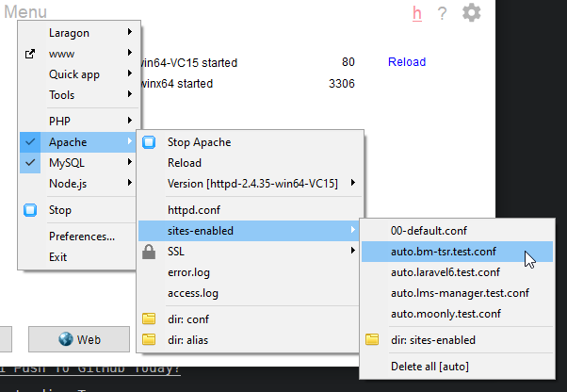Open the dir: alias folder
The height and width of the screenshot is (392, 567).
point(188,338)
